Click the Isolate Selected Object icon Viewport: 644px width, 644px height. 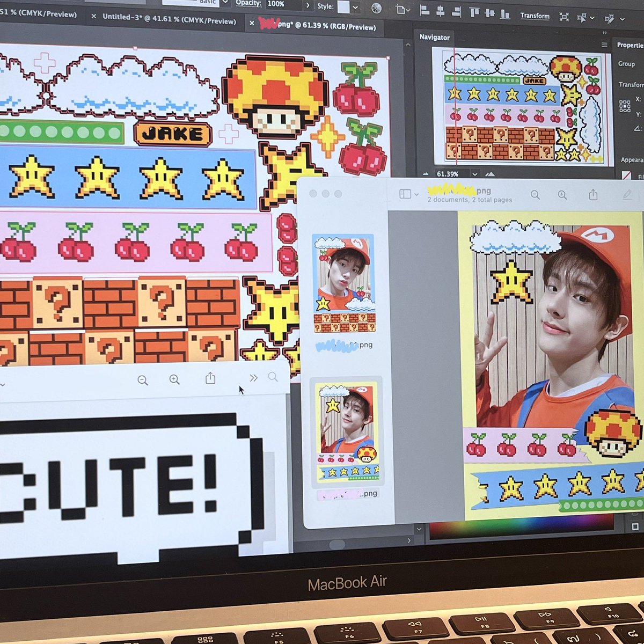tap(564, 17)
